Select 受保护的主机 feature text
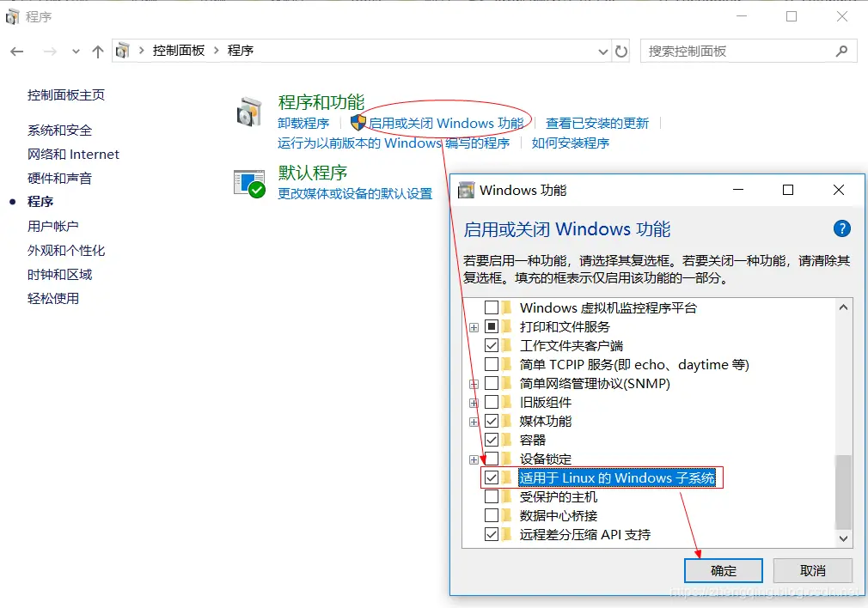The height and width of the screenshot is (608, 868). (559, 497)
